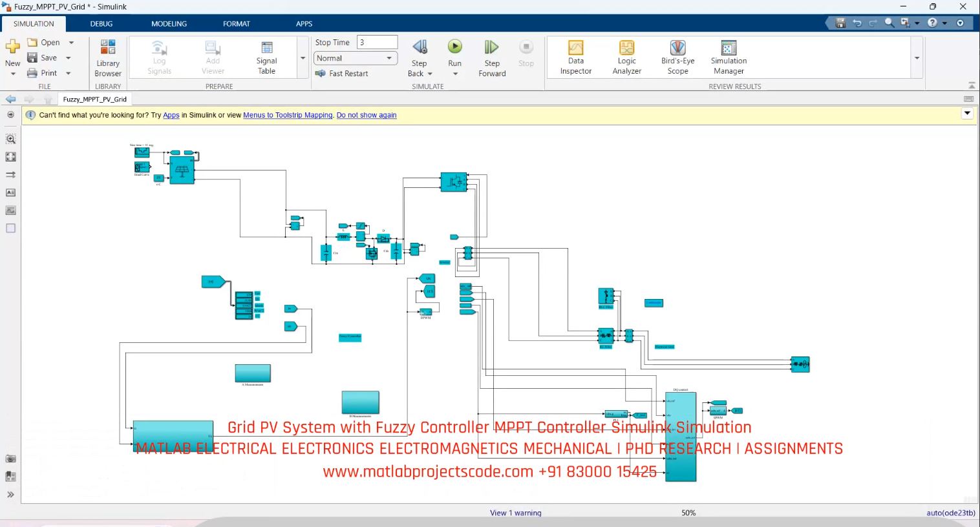Open the New dropdown arrow
980x527 pixels.
tap(13, 74)
